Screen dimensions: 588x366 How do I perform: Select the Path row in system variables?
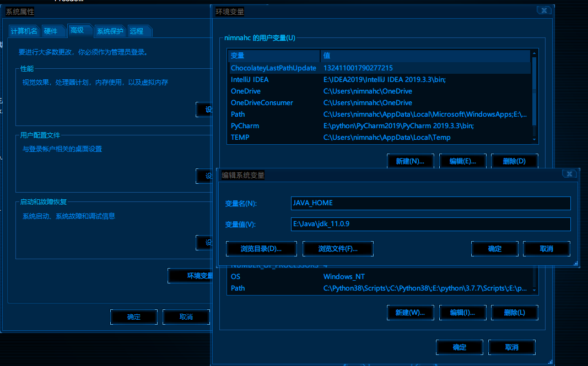click(380, 288)
